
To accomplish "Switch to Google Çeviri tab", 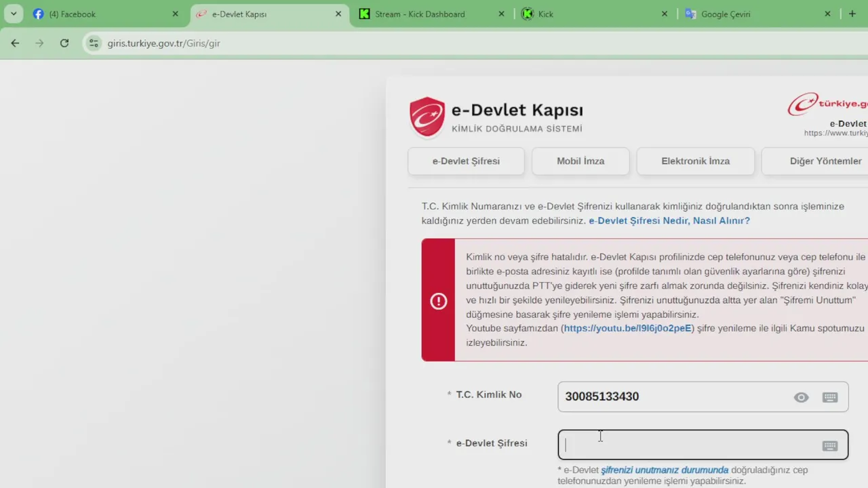I will pyautogui.click(x=757, y=14).
